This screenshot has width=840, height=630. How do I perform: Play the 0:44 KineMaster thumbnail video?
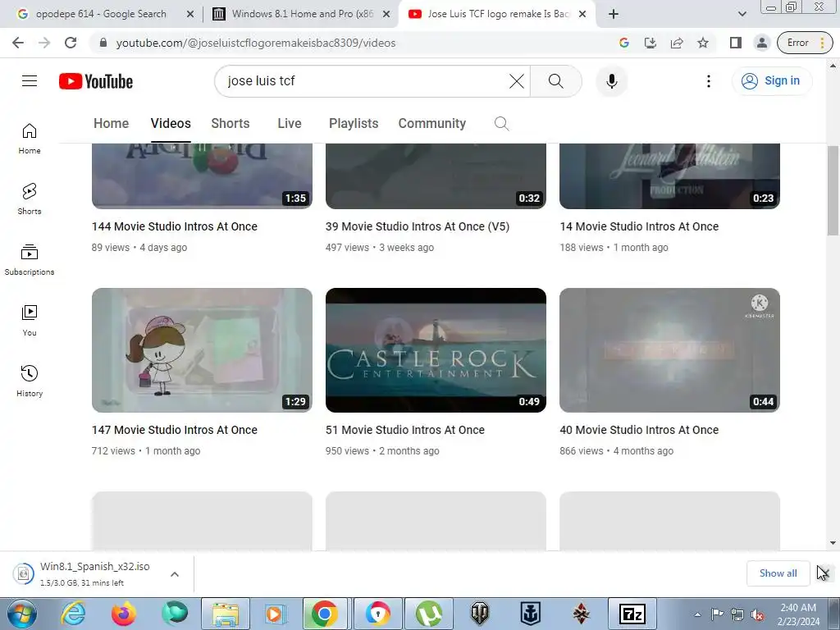[669, 350]
